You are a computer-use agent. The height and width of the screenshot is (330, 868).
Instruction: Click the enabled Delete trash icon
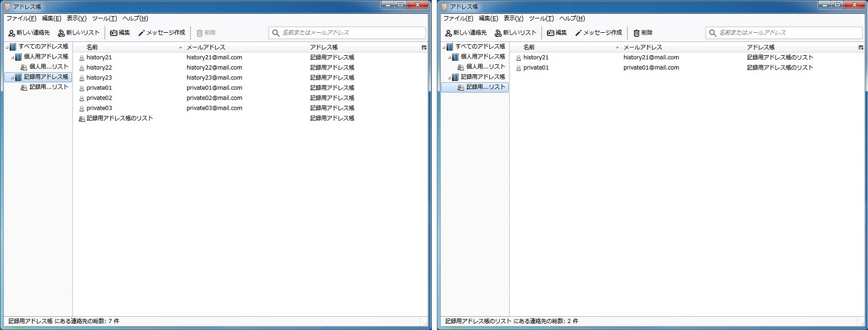tap(637, 33)
